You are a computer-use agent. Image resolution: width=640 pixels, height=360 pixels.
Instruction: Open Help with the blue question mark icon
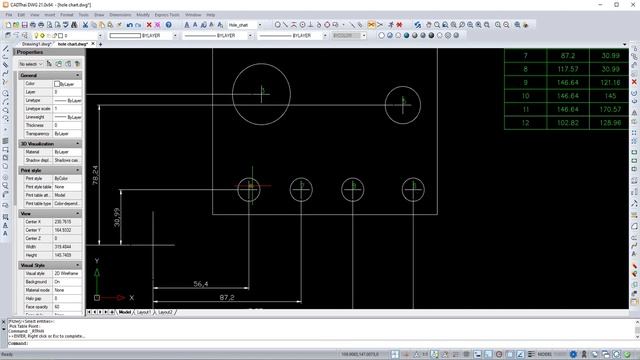tap(168, 25)
